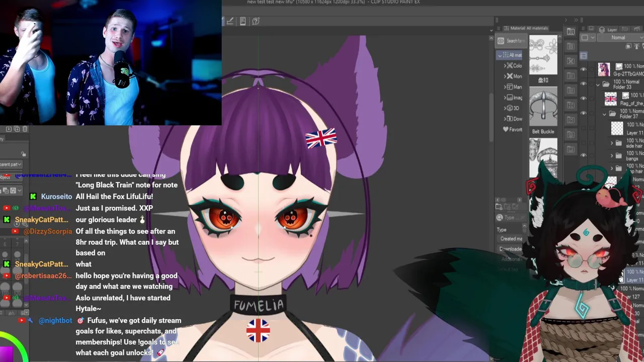Open the Material palette menu icon
Screen dimensions: 644x362
pos(500,28)
